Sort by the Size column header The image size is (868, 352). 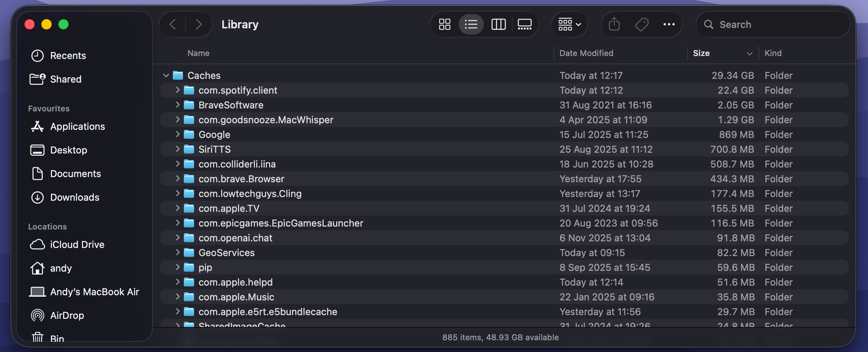pyautogui.click(x=701, y=53)
